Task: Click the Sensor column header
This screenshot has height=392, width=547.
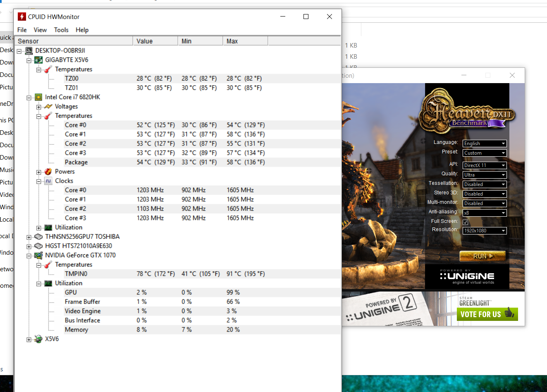Action: point(74,41)
